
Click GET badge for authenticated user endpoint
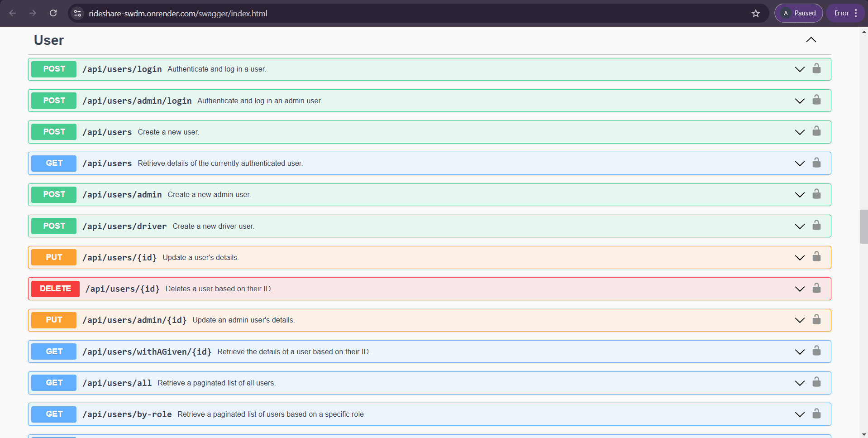(x=54, y=163)
